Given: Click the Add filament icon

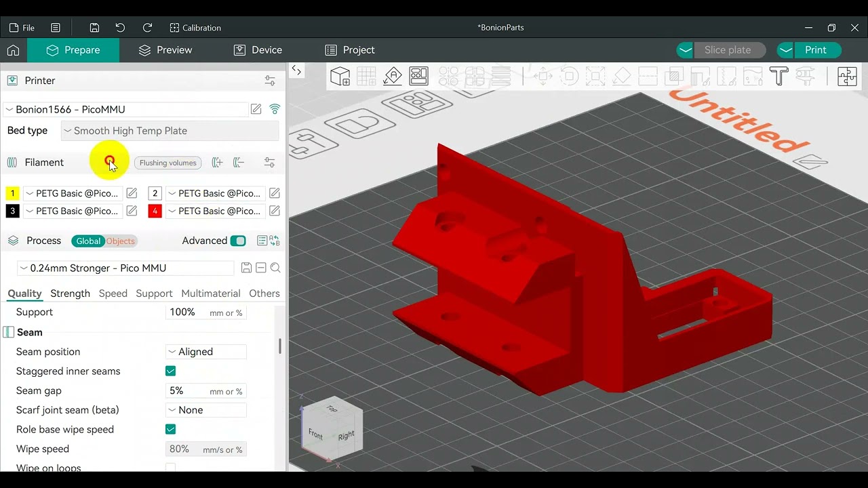Looking at the screenshot, I should [217, 163].
